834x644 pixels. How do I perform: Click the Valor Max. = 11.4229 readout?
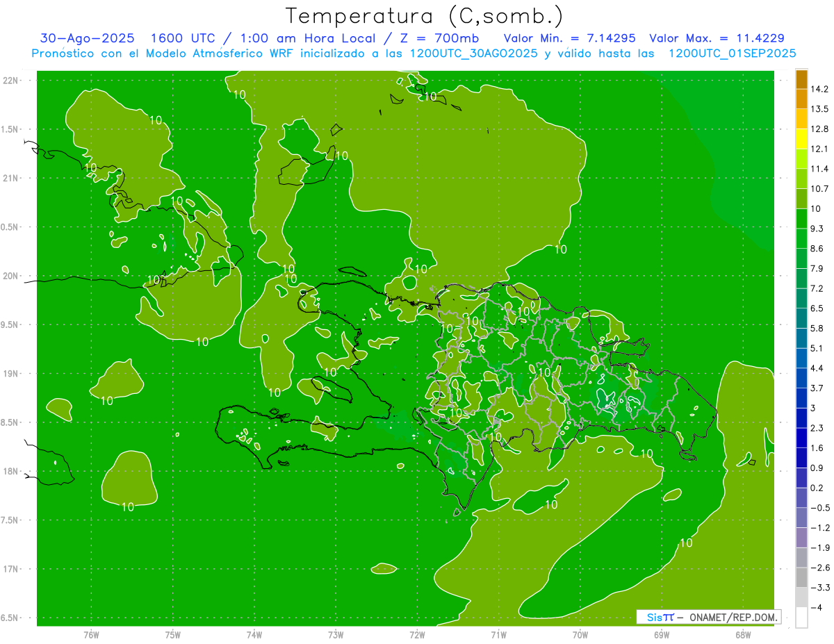(717, 38)
